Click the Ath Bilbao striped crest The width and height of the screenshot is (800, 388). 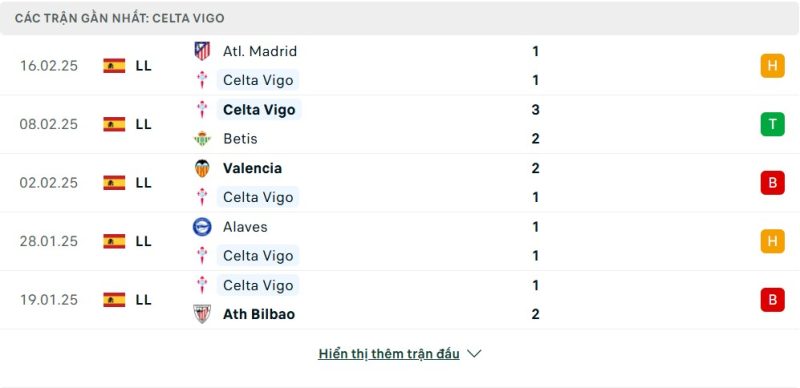pyautogui.click(x=202, y=314)
